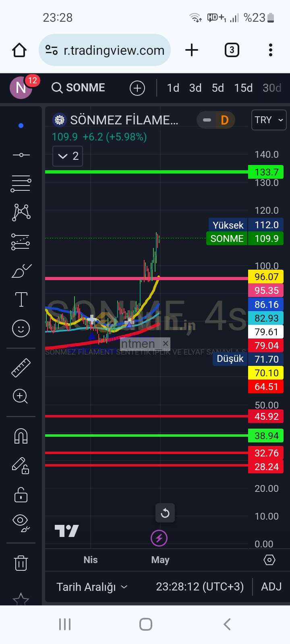Click the orange D data badge
Screen dimensions: 290x644
click(225, 120)
